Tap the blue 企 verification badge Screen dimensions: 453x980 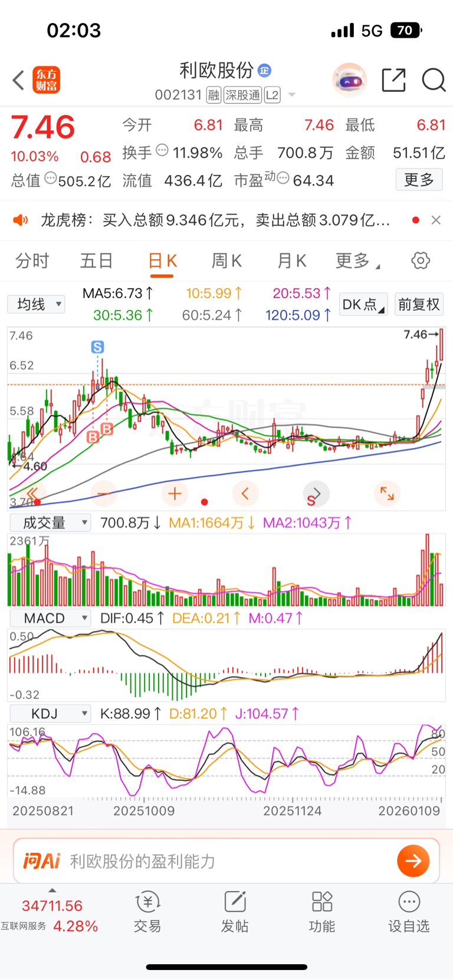tap(265, 70)
